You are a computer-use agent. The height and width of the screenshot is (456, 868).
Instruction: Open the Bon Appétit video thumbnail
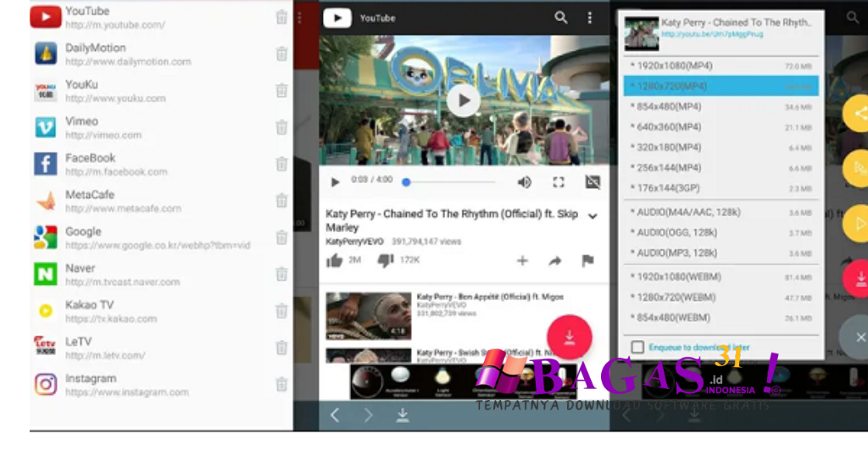click(369, 316)
